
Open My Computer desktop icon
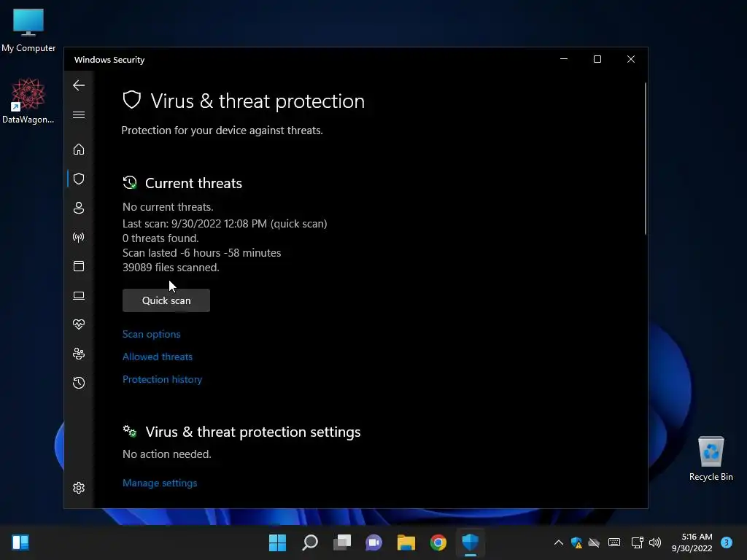point(28,30)
